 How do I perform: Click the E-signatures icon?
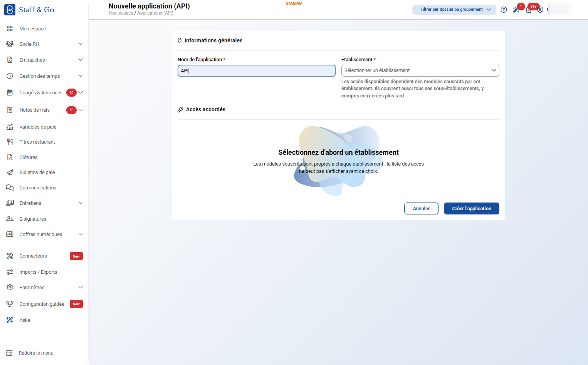click(10, 219)
